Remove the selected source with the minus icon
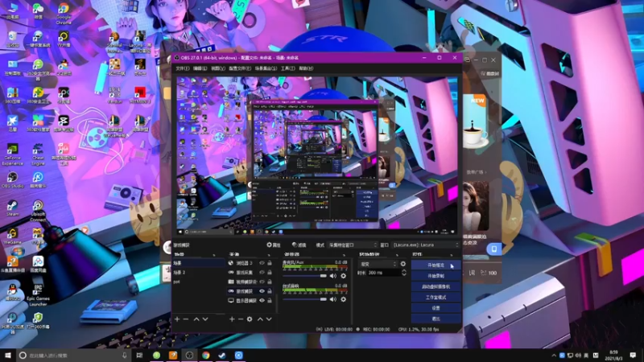The height and width of the screenshot is (362, 644). 241,319
